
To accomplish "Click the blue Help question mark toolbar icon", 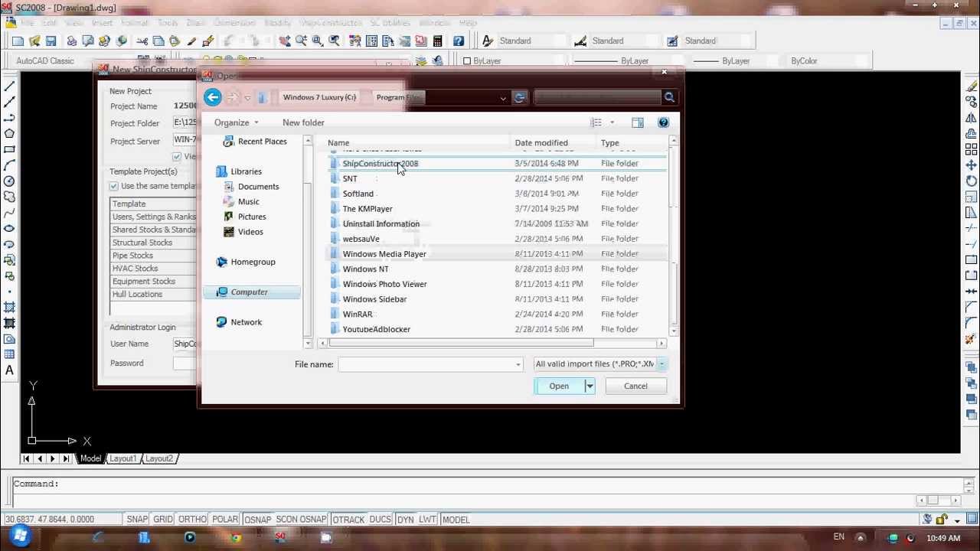I will (458, 41).
